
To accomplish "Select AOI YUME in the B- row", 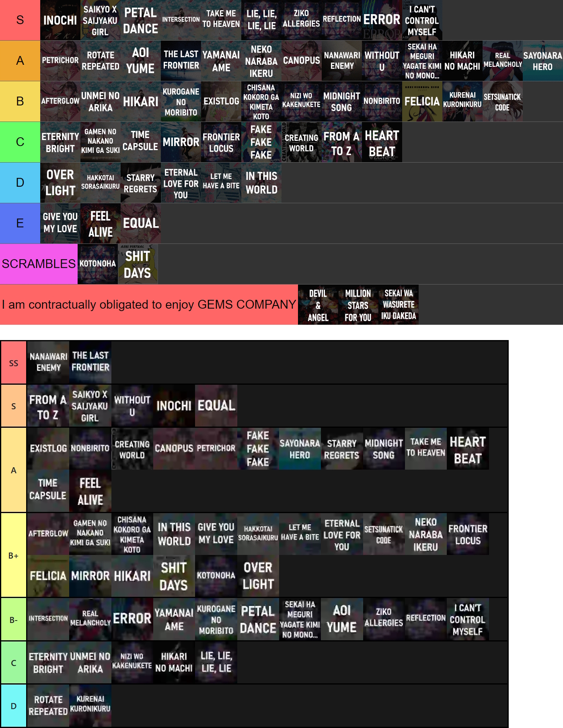I will coord(342,619).
